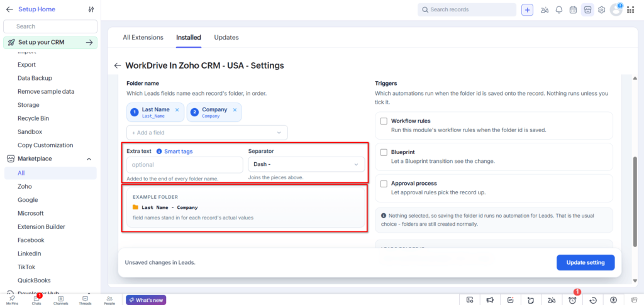644x305 pixels.
Task: Open the settings gear icon
Action: click(602, 10)
